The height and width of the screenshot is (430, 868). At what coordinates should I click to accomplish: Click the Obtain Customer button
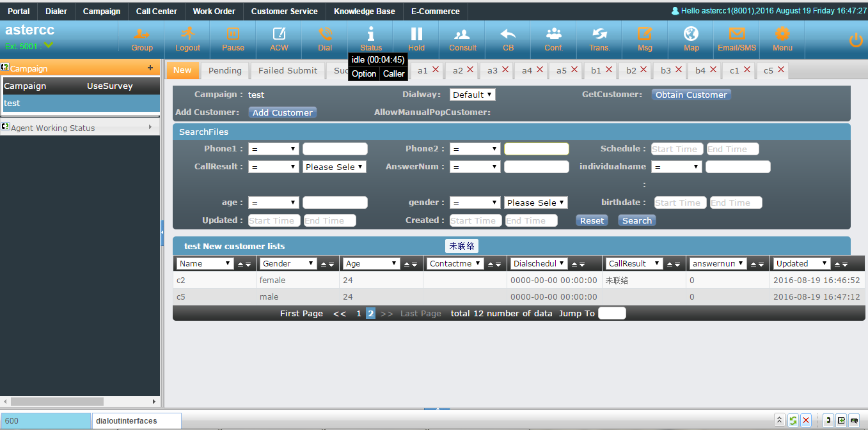click(691, 95)
